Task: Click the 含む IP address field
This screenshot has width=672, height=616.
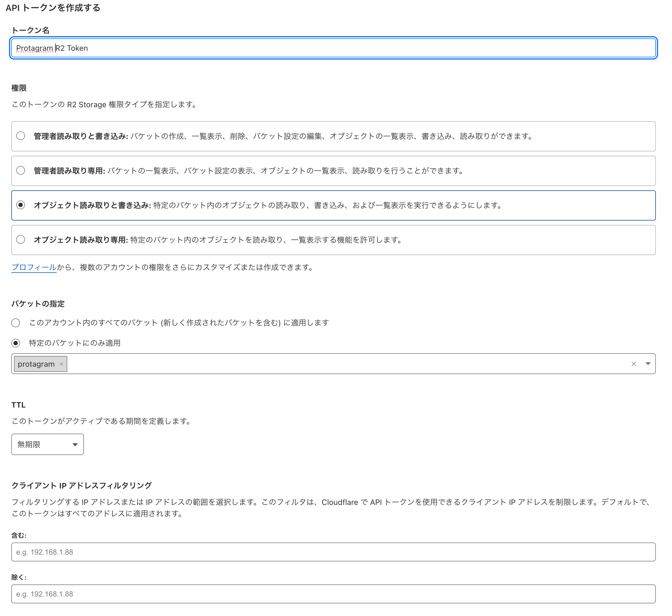Action: point(333,552)
